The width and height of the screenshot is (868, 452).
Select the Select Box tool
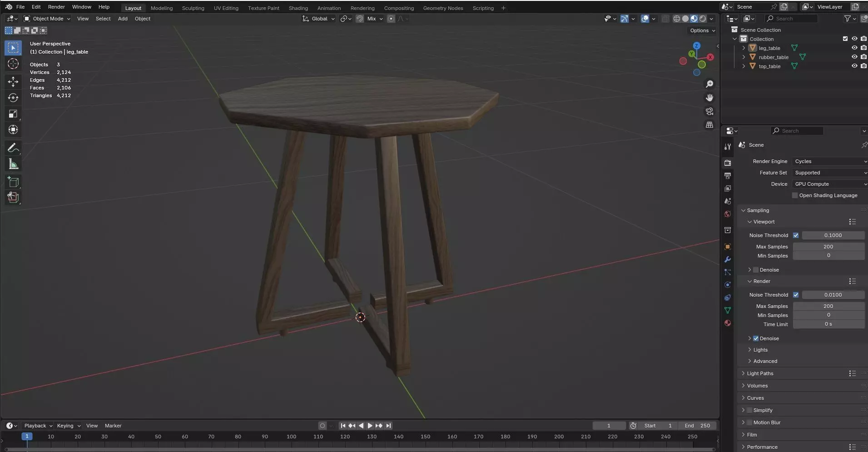tap(13, 48)
